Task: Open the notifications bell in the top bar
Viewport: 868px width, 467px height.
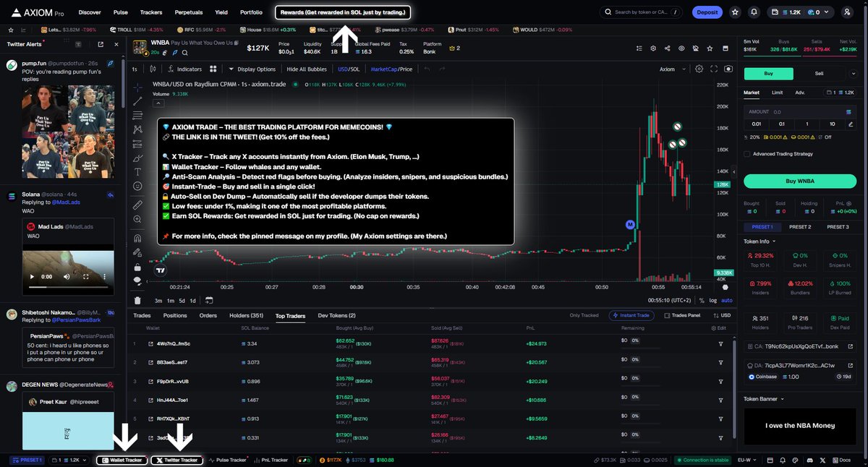Action: [754, 12]
